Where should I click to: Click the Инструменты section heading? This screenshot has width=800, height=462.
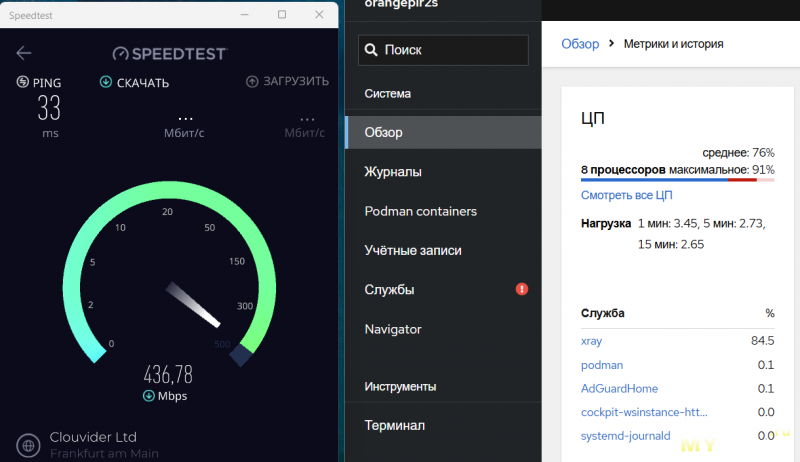(x=400, y=387)
